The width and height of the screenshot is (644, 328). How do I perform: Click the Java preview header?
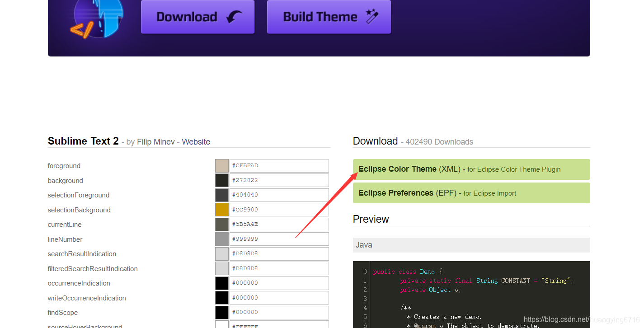pyautogui.click(x=471, y=245)
